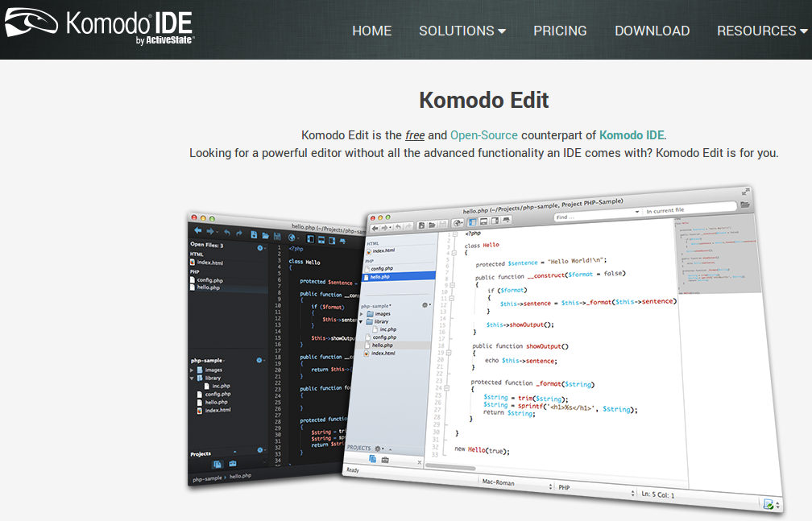Click open folder icon beside new file, light window

[432, 225]
